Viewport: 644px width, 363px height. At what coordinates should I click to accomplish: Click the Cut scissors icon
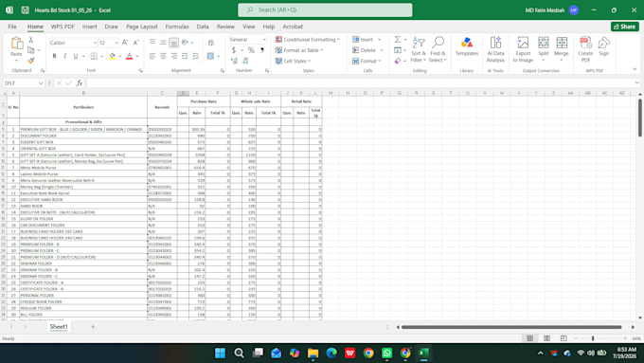click(x=31, y=40)
